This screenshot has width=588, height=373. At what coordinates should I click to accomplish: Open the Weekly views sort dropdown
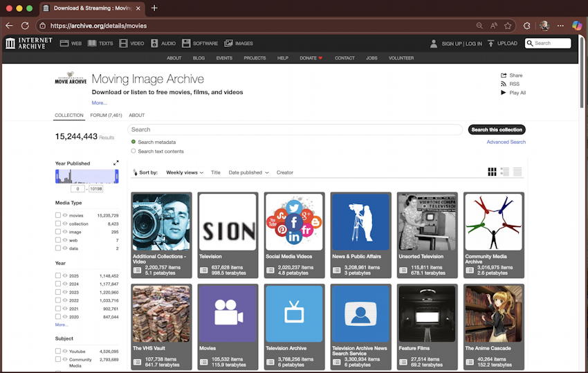[x=185, y=172]
